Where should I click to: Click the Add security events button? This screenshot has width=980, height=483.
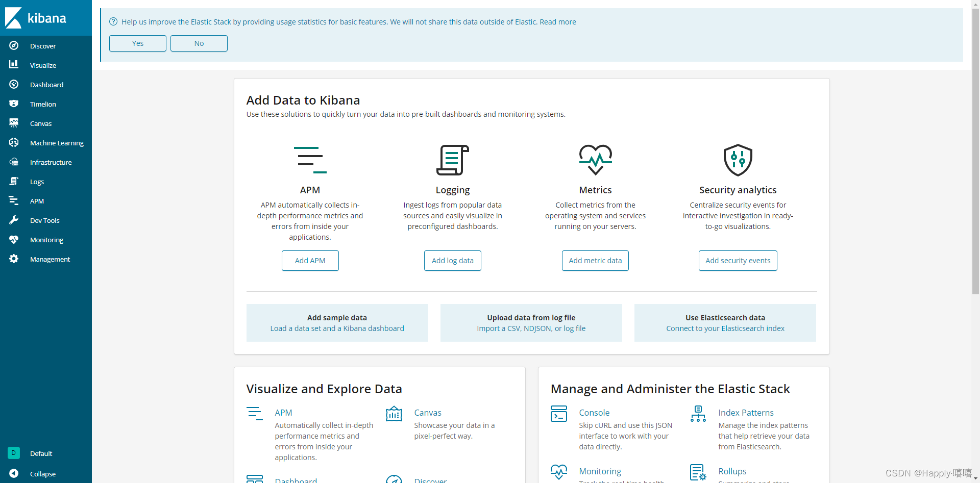(x=738, y=261)
